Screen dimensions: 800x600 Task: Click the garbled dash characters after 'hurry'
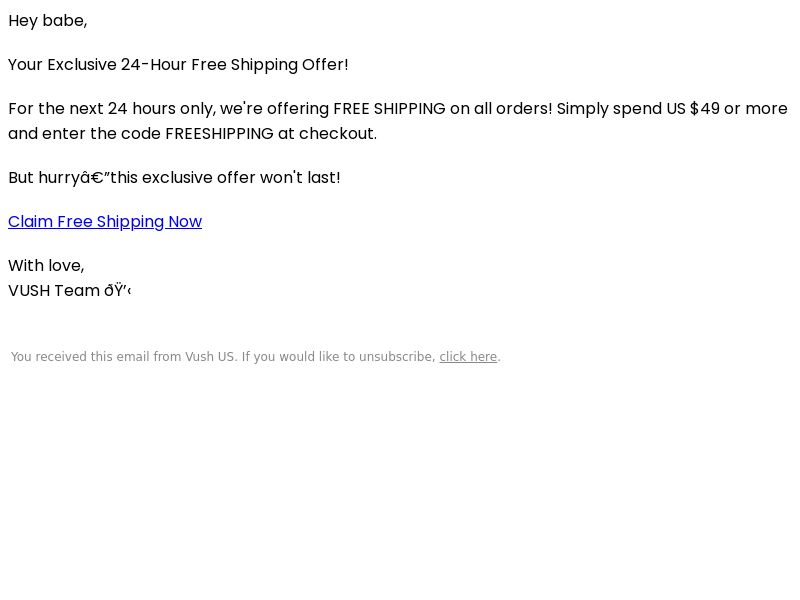click(x=95, y=178)
